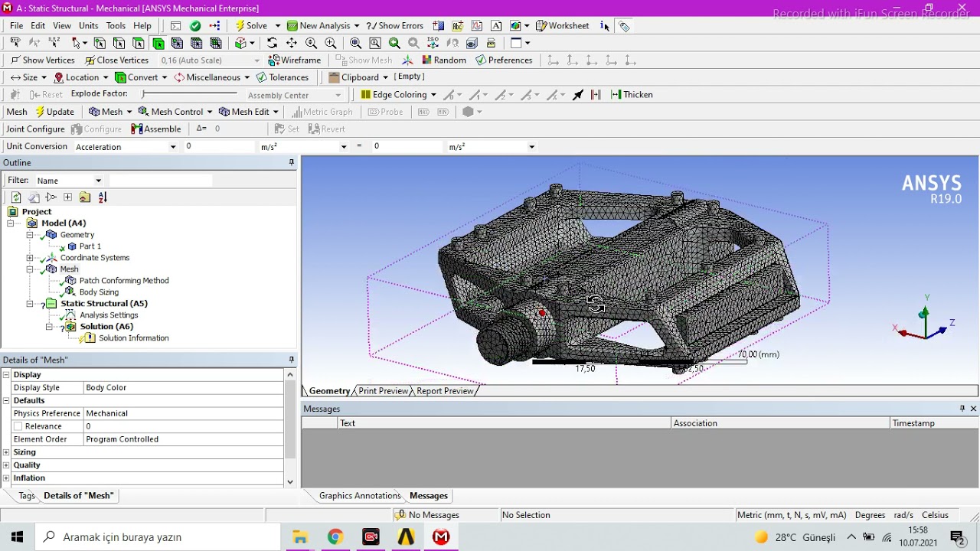
Task: Select the Pan view tool
Action: click(x=292, y=43)
